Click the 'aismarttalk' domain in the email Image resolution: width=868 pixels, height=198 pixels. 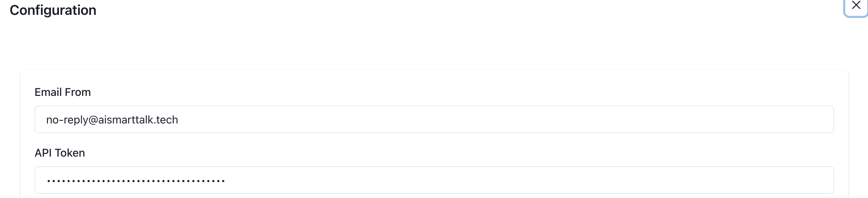click(126, 120)
